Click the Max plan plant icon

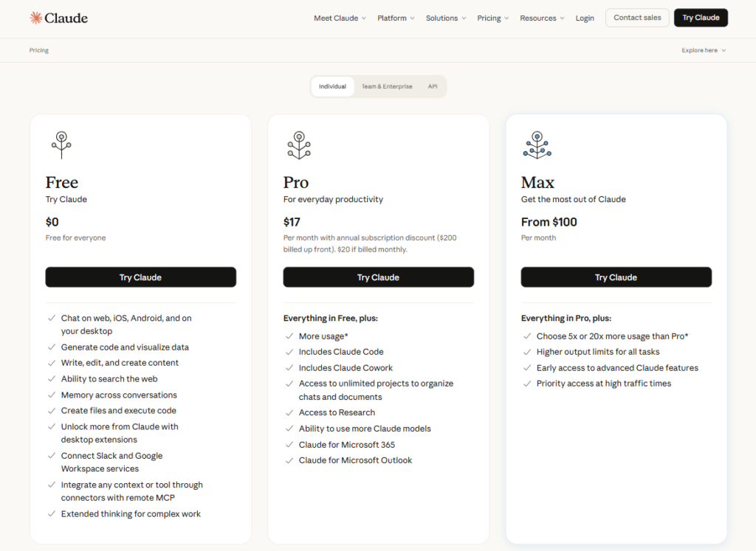[537, 145]
